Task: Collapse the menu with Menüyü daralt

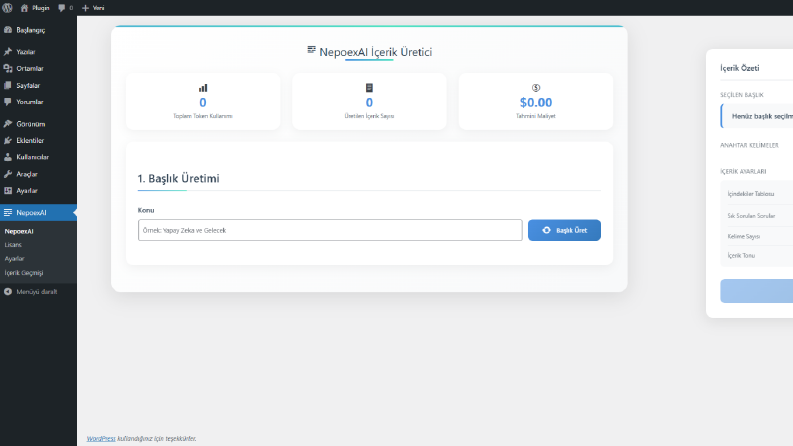Action: click(36, 291)
